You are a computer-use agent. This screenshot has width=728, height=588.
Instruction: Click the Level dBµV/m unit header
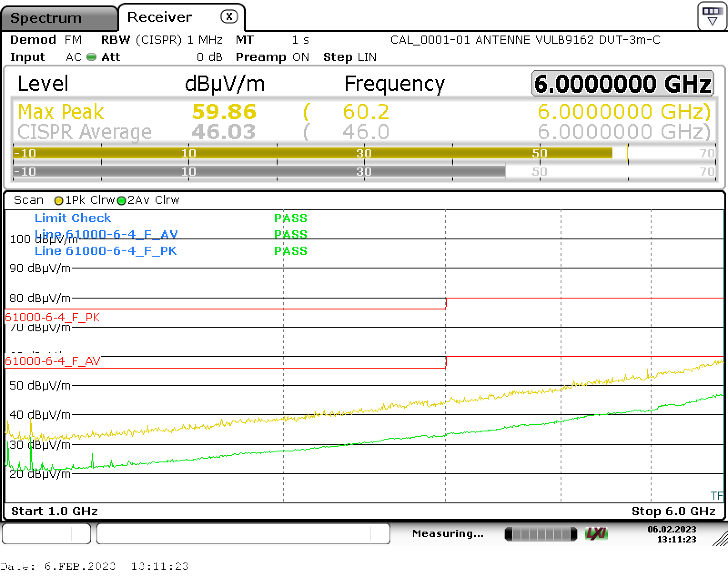click(224, 84)
